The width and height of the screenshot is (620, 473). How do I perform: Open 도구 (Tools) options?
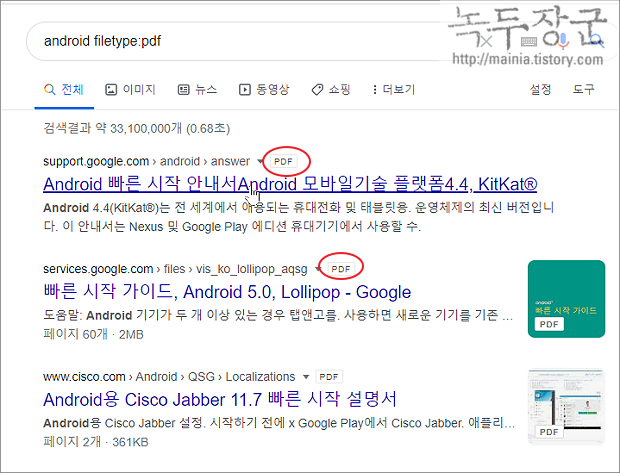tap(584, 89)
